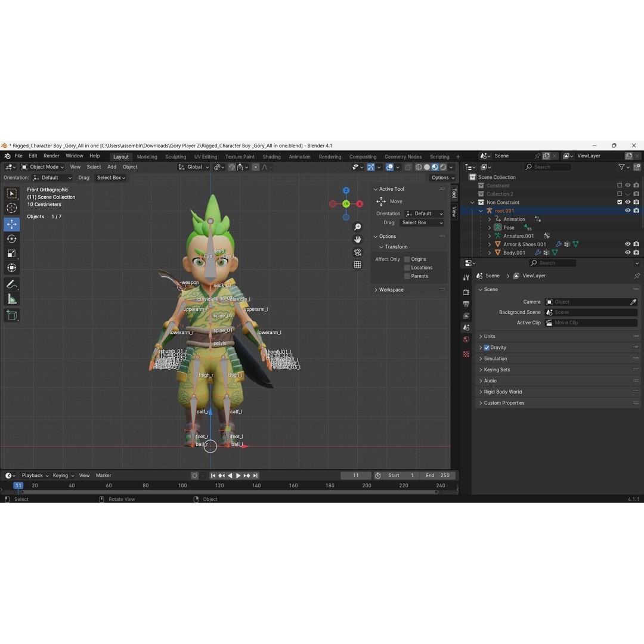Disable the Gravity checkbox
Screen dimensions: 644x644
487,348
